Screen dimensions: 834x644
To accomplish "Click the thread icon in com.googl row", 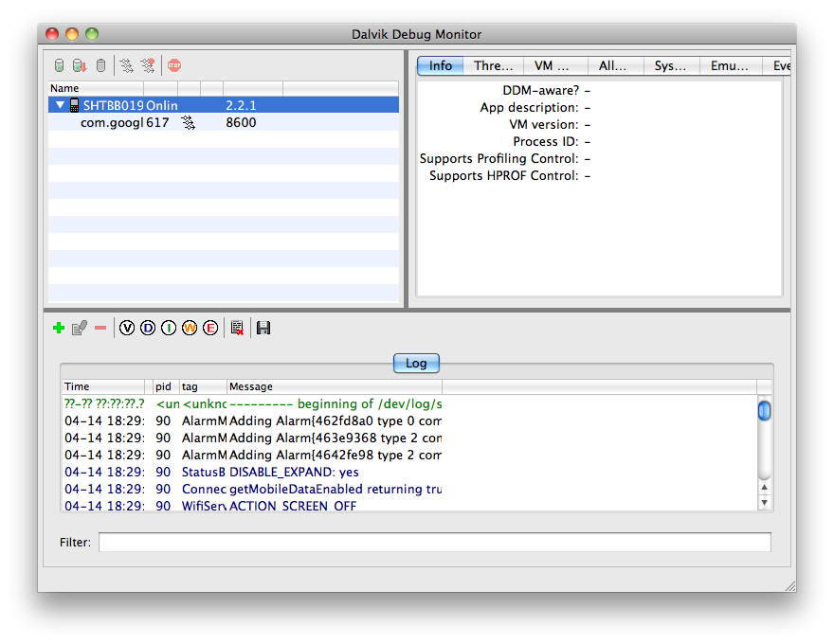I will [x=189, y=123].
